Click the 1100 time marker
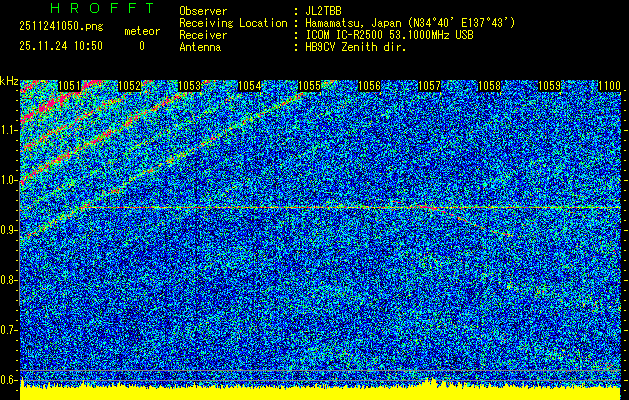 pos(608,86)
